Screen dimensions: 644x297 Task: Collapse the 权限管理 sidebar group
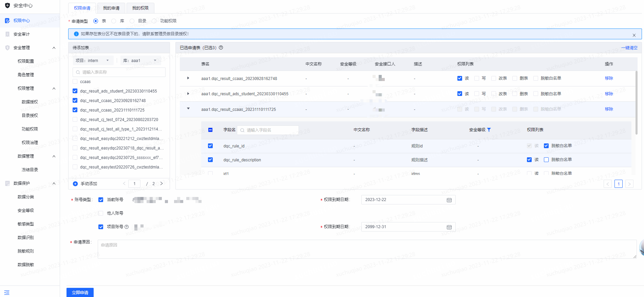tap(54, 88)
